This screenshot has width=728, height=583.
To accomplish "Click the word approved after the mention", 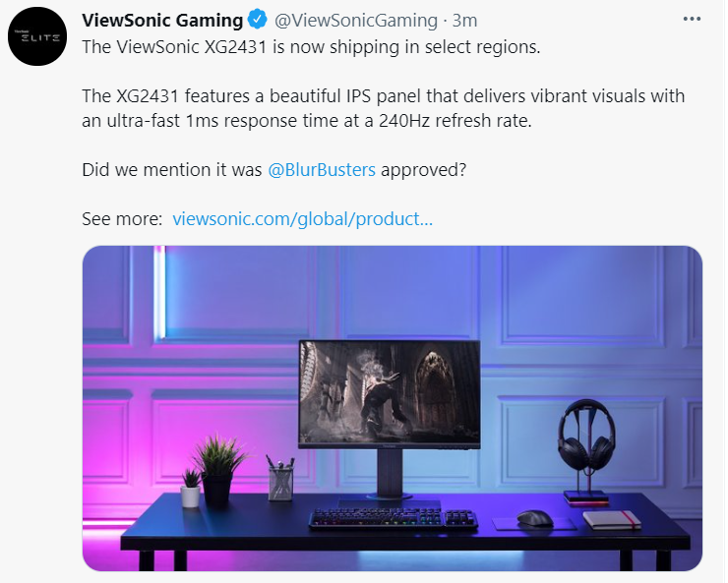I will pos(423,170).
